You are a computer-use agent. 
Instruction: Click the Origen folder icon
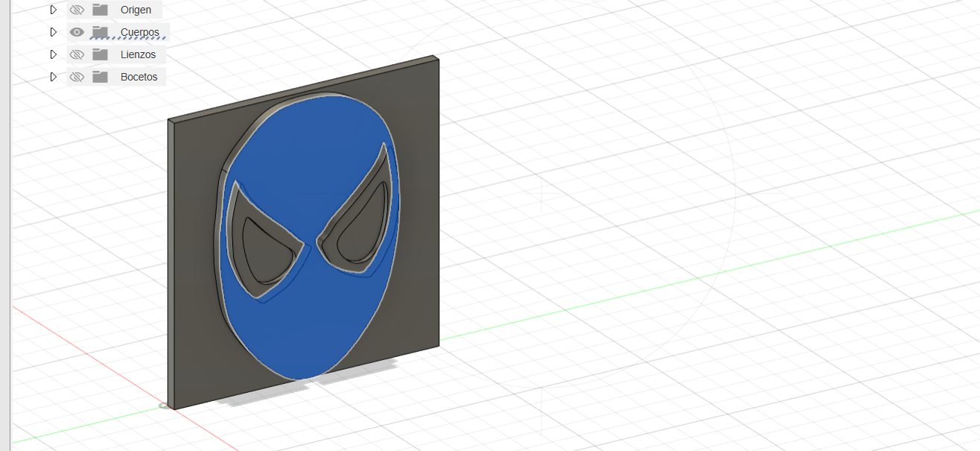(x=100, y=10)
